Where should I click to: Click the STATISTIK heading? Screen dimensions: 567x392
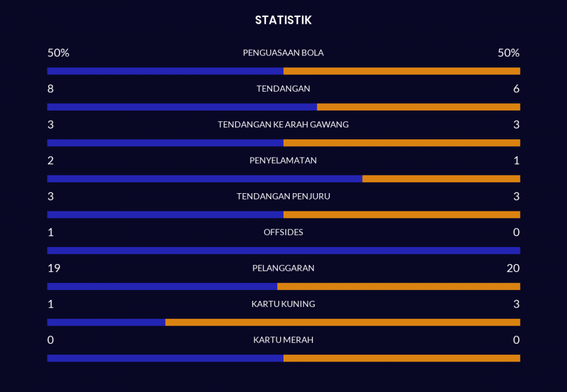pos(283,20)
